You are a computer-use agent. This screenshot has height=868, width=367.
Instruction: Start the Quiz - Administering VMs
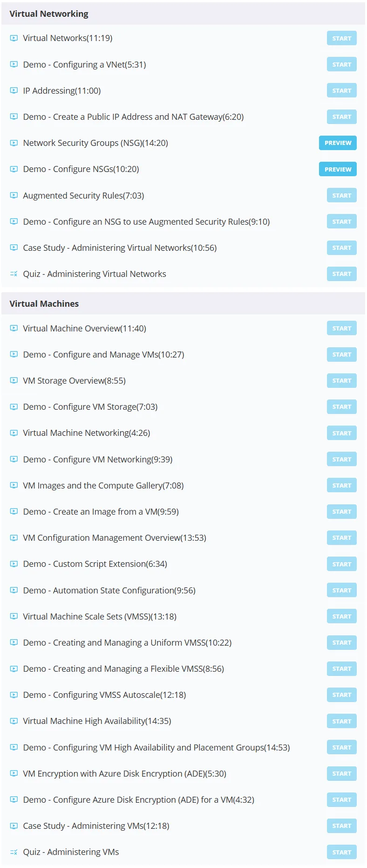tap(342, 852)
